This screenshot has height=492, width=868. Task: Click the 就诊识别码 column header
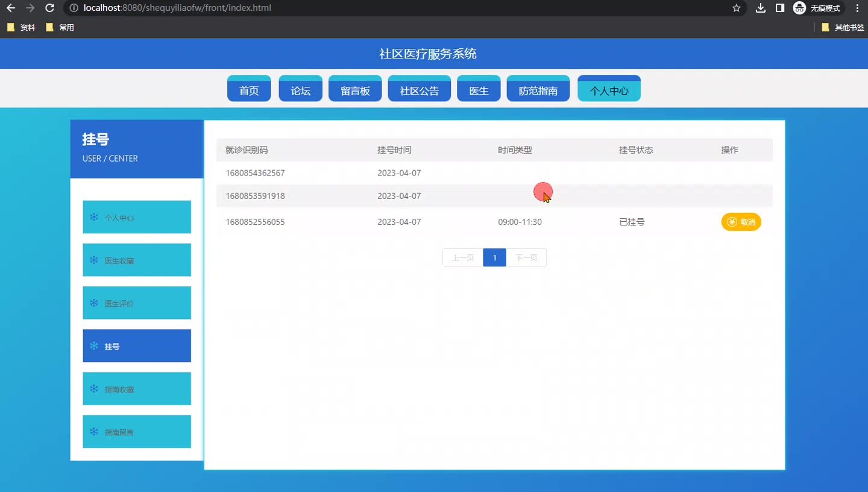coord(247,150)
